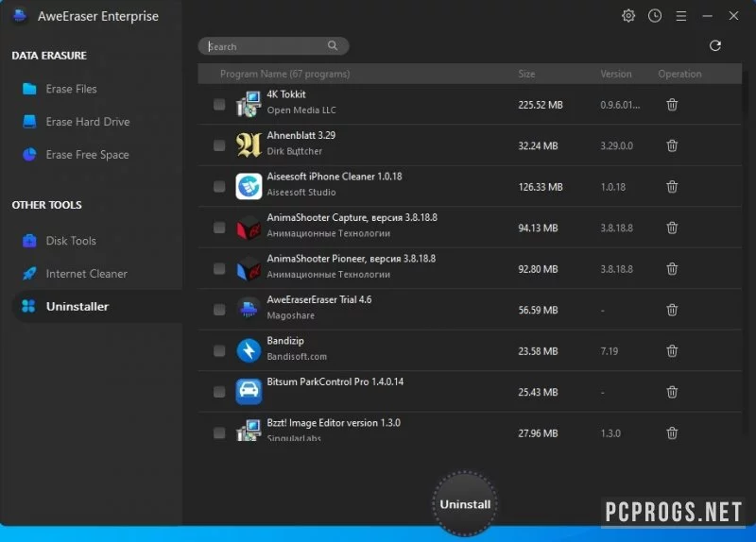
Task: Click the Dirk Buttcher publisher text
Action: tap(295, 151)
